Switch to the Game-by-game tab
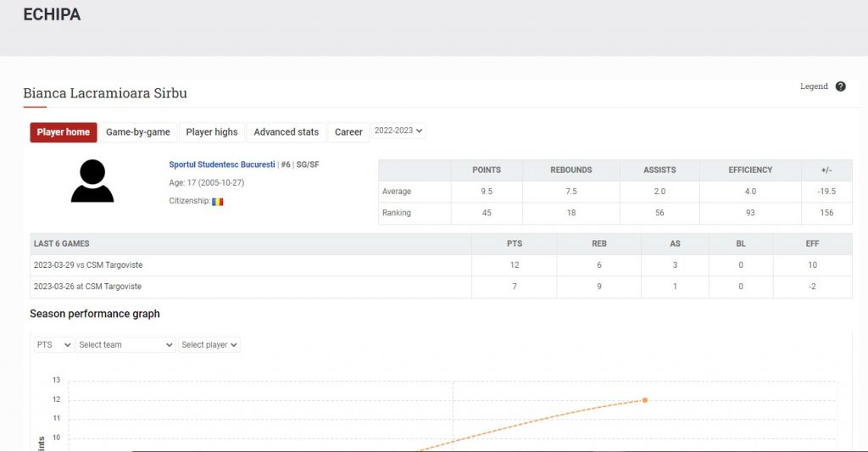 pos(138,132)
